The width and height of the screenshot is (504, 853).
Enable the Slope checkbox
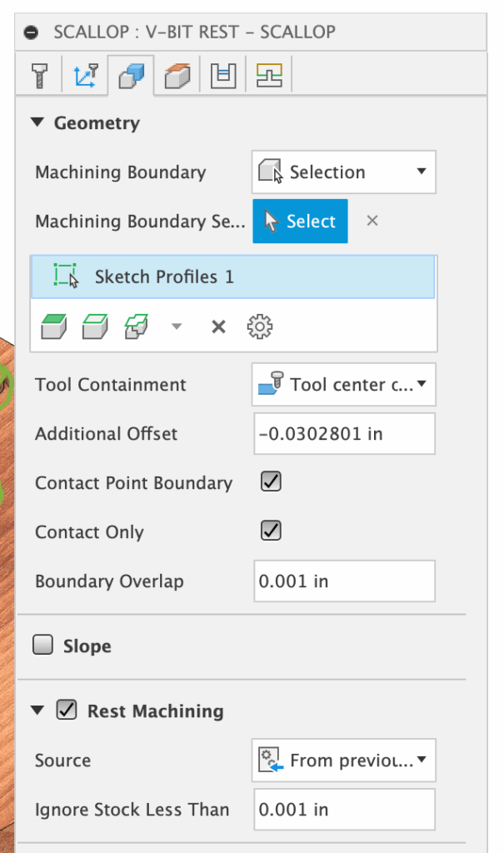(42, 646)
